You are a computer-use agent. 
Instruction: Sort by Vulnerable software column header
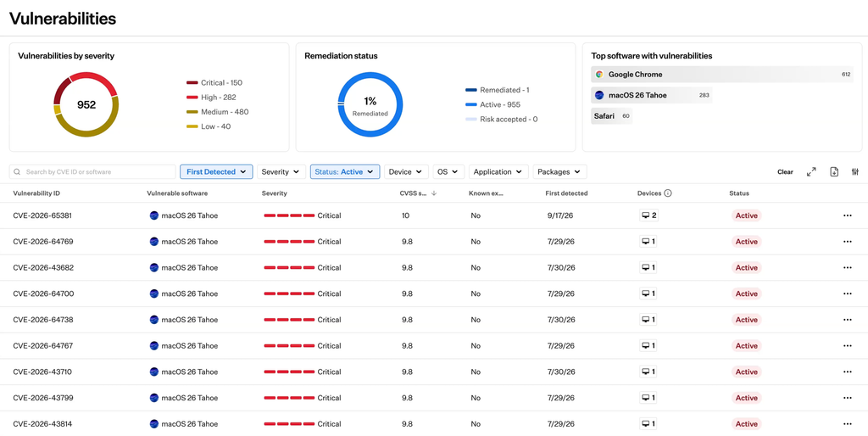(177, 193)
